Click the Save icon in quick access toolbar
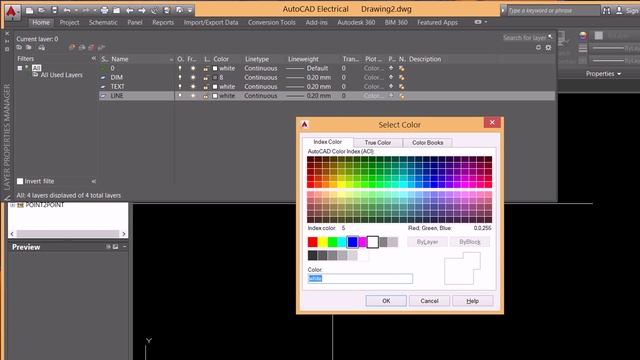 pos(54,10)
